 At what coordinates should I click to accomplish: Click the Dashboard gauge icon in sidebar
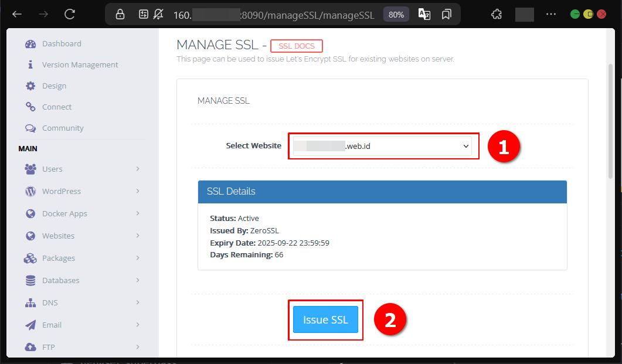point(30,44)
